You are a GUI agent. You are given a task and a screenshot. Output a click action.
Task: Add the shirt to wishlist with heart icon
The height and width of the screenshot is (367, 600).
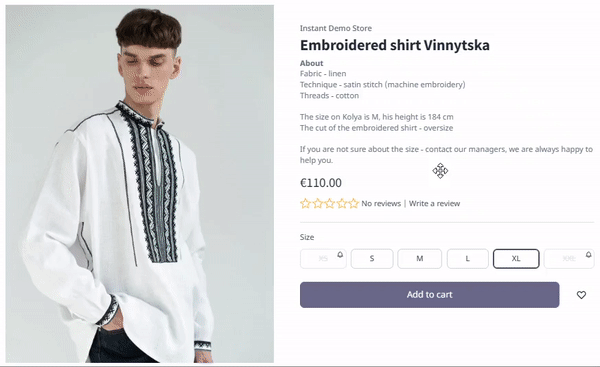pos(581,295)
